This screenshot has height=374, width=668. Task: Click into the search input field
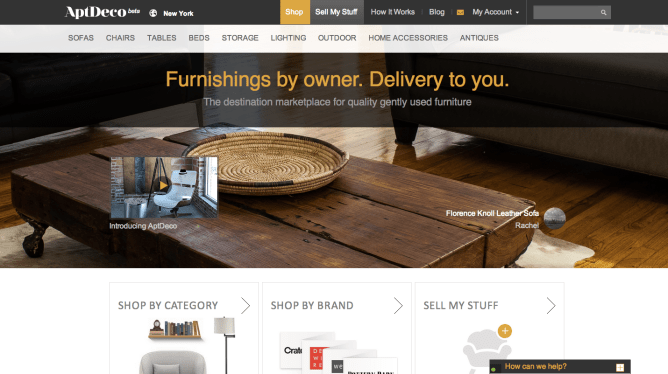tap(567, 12)
